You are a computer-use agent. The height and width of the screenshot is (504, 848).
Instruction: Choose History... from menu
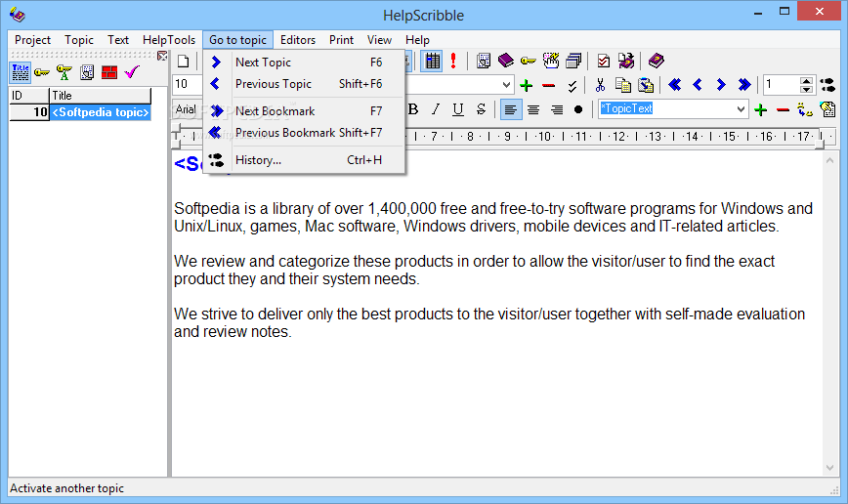[x=304, y=160]
